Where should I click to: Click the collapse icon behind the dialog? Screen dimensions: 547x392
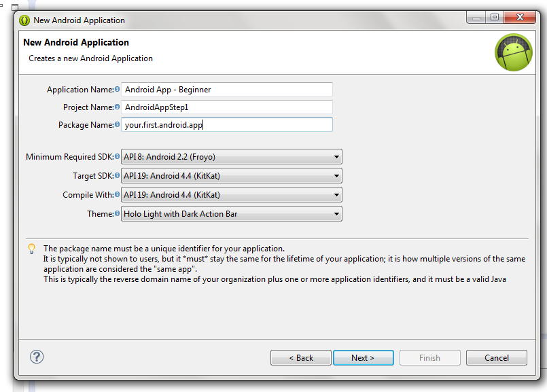click(15, 7)
